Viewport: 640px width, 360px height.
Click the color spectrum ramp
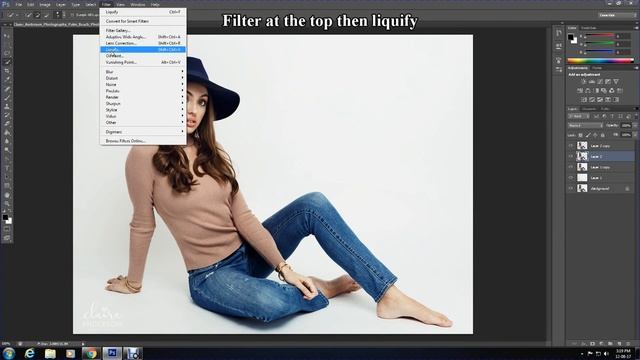coord(600,61)
